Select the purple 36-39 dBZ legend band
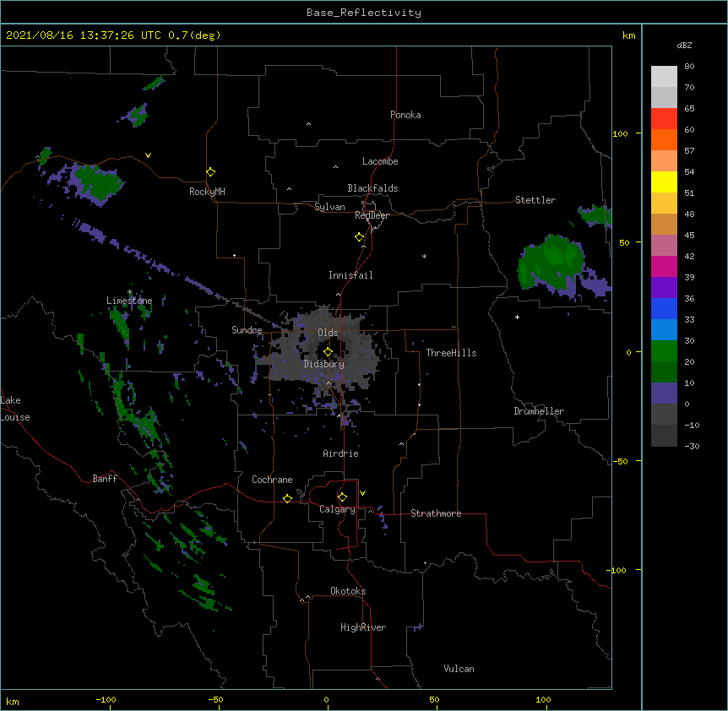 click(x=664, y=288)
